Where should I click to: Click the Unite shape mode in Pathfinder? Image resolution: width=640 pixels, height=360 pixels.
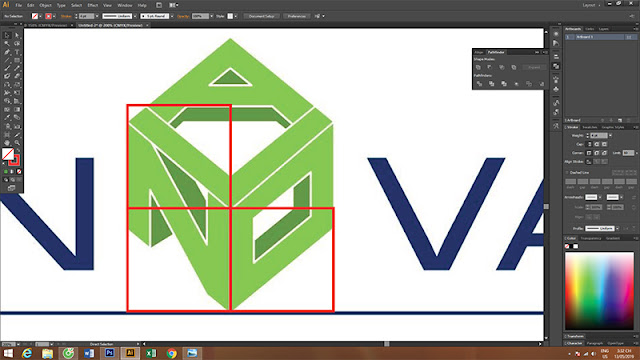pos(478,67)
